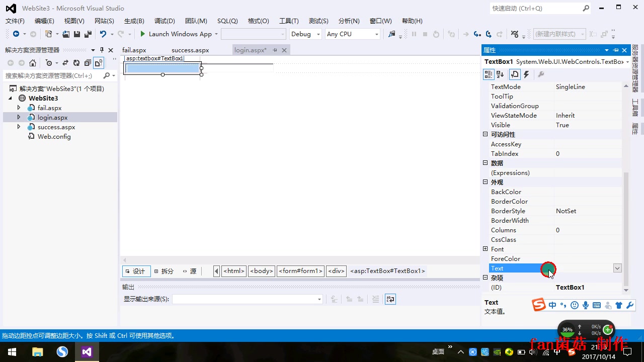This screenshot has height=362, width=644.
Task: Collapse the 外观 property category
Action: click(x=486, y=182)
